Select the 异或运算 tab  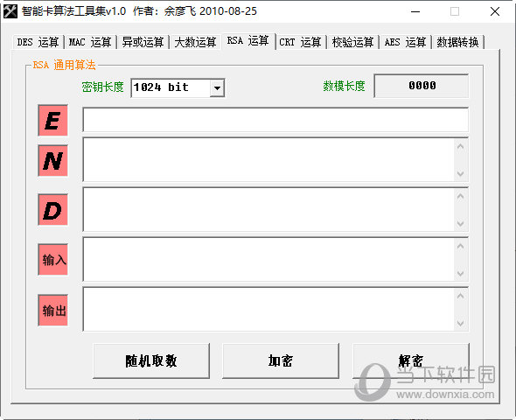tap(143, 43)
